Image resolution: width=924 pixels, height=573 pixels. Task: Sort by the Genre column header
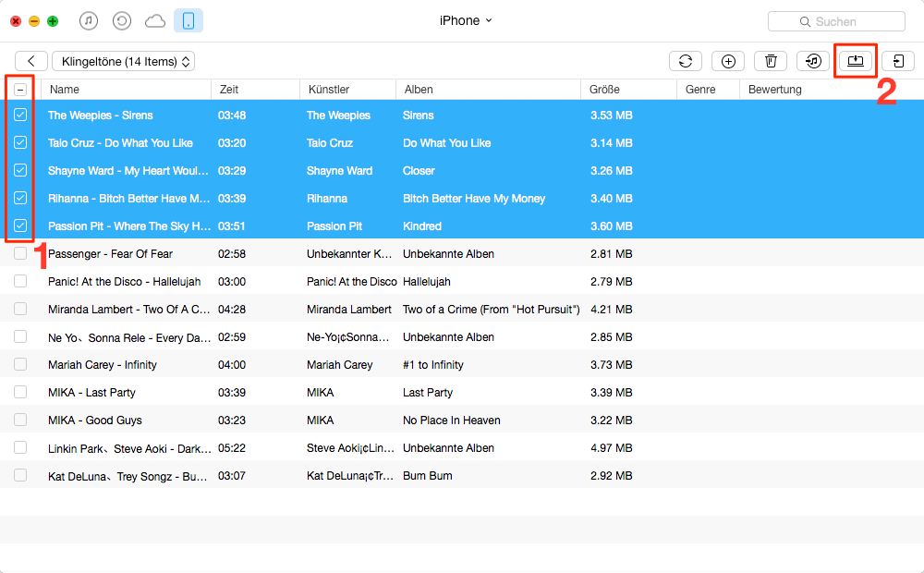tap(708, 90)
